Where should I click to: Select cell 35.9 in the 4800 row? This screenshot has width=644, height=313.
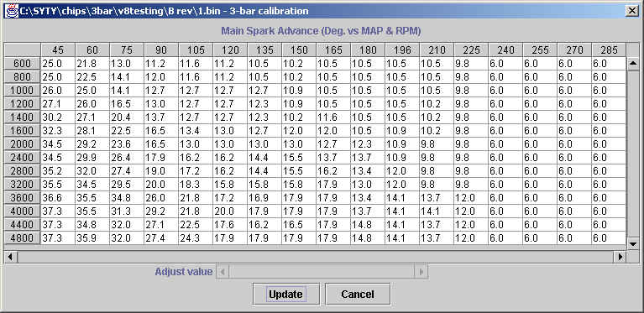[92, 238]
